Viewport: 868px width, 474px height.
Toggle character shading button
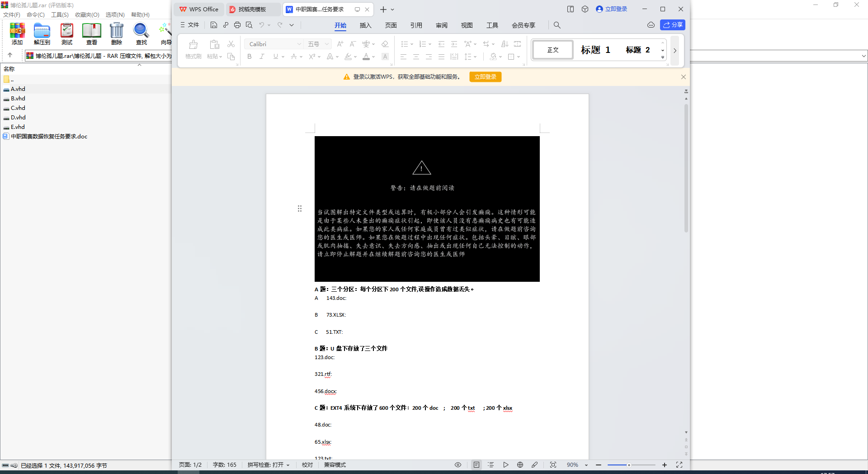[x=385, y=57]
